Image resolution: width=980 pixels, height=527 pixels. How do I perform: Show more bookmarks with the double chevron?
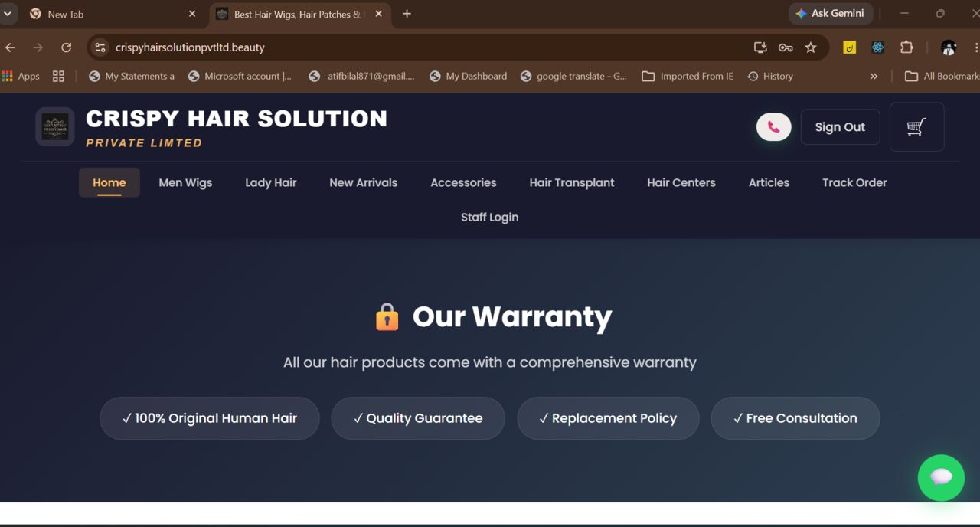coord(874,76)
